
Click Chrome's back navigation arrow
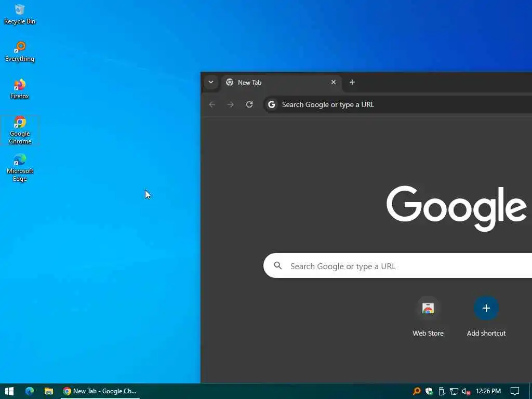click(x=212, y=104)
